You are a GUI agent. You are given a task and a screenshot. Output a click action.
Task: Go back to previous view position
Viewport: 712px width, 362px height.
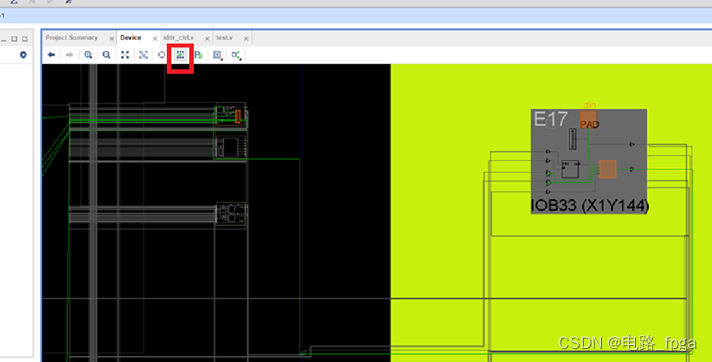pyautogui.click(x=51, y=55)
